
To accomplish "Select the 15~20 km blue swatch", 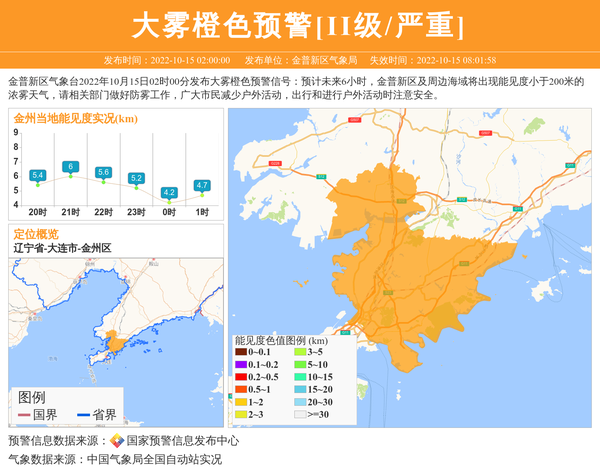I will click(x=299, y=389).
